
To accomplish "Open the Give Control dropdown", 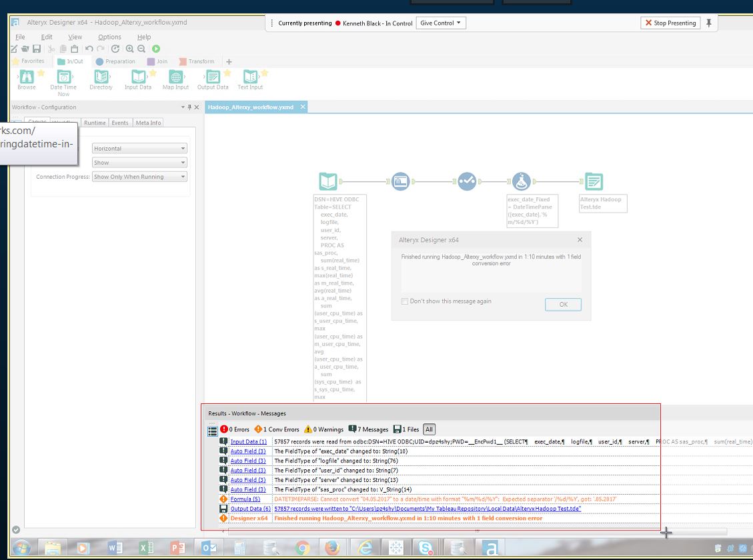I will [x=440, y=23].
